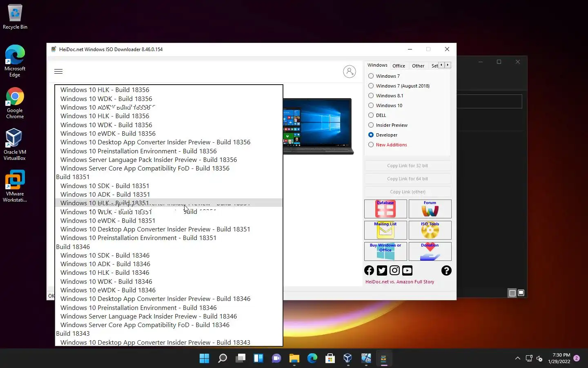
Task: Click Copy Link for 64 bit button
Action: tap(408, 179)
